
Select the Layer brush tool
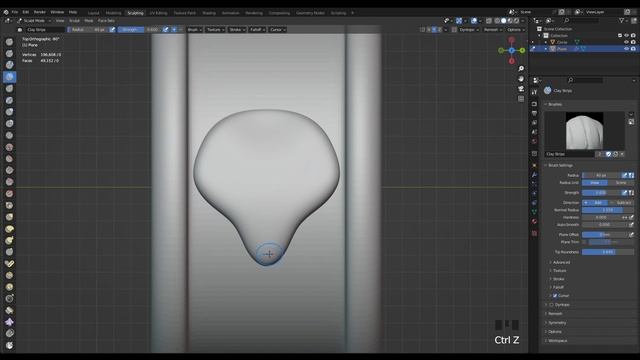click(9, 100)
